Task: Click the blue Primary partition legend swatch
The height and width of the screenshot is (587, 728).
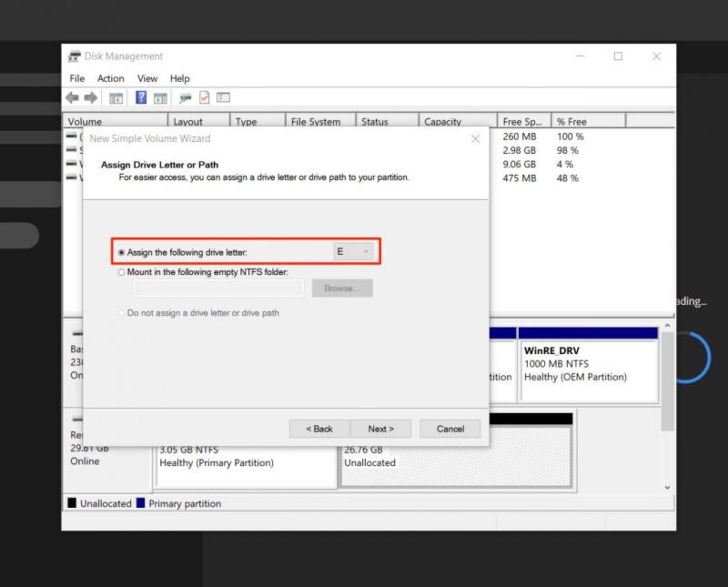Action: tap(141, 503)
